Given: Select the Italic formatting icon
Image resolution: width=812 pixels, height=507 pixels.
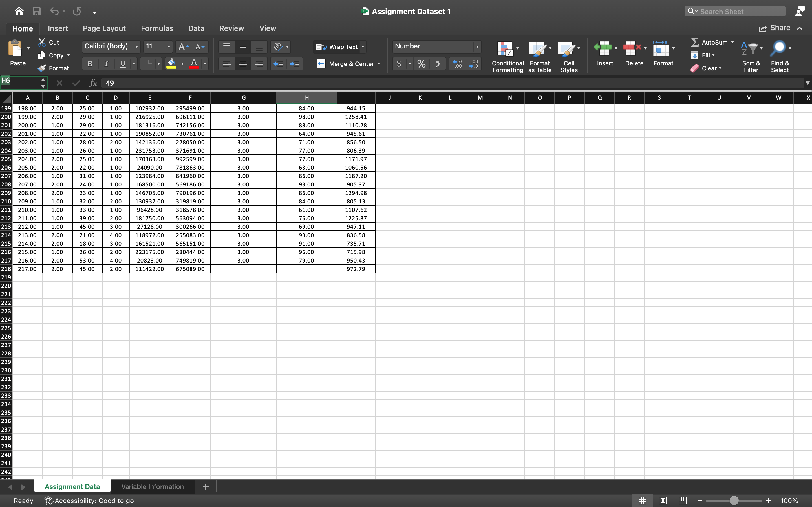Looking at the screenshot, I should (106, 63).
